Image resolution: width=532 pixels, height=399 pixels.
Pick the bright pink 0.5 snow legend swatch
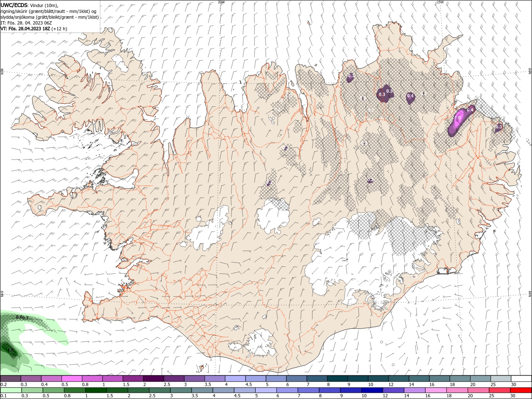pos(71,379)
